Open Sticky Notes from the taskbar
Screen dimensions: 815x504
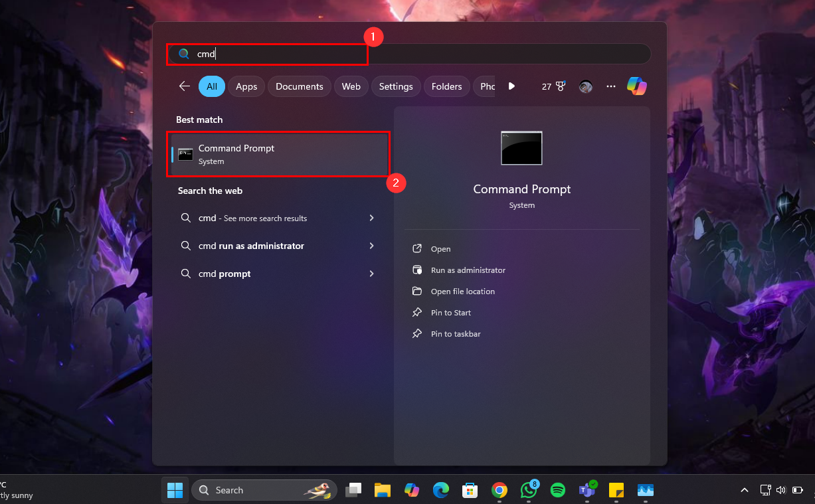tap(616, 490)
